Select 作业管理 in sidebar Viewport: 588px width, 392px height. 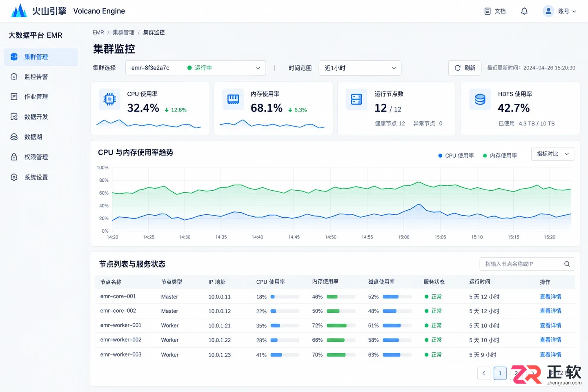41,97
